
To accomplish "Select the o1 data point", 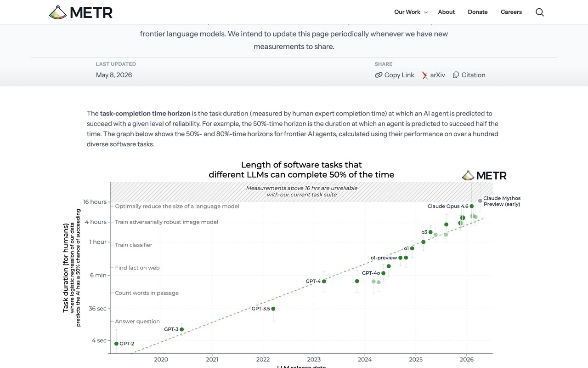I will click(412, 248).
